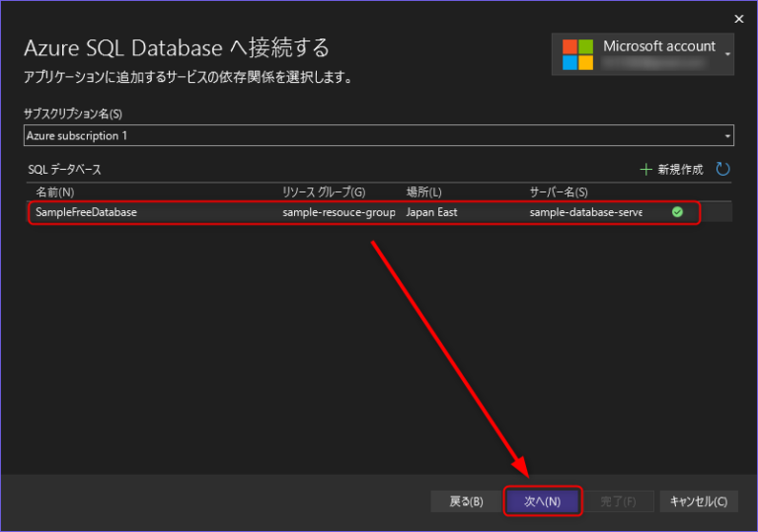Expand the Microsoft account dropdown arrow

(728, 54)
